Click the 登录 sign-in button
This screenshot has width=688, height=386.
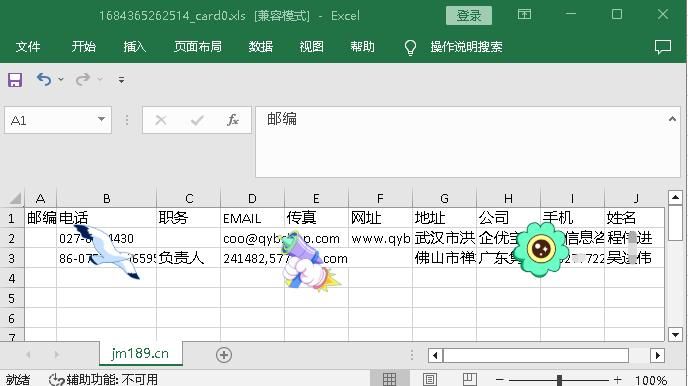click(x=469, y=16)
